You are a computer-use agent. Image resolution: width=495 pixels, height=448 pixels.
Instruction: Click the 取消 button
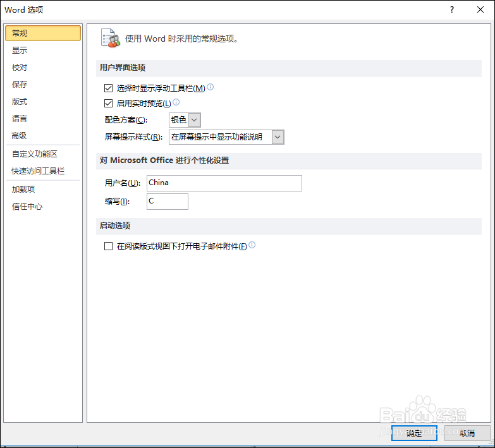[467, 433]
